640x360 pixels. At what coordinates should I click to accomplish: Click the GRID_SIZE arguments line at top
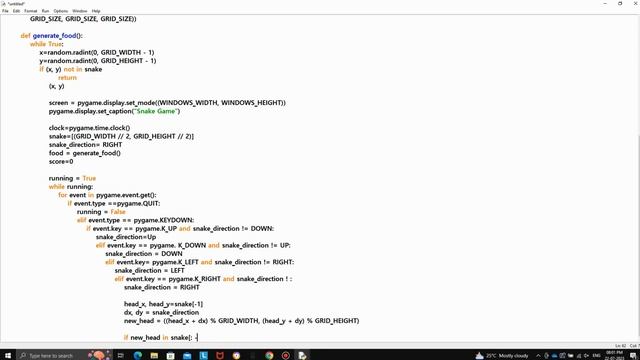83,19
